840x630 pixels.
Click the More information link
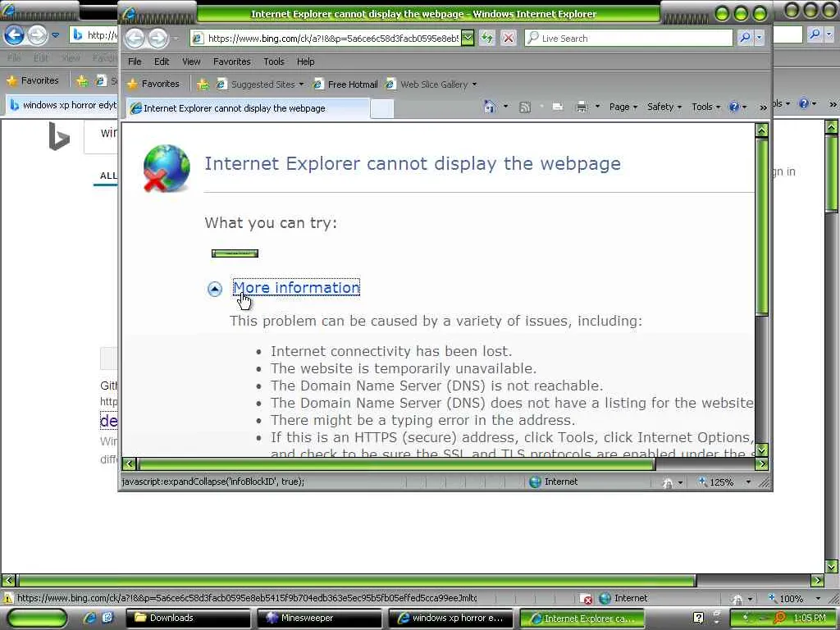coord(296,288)
